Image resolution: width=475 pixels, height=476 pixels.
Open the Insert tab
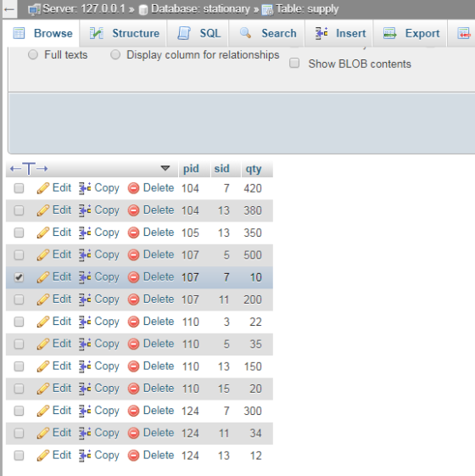[340, 33]
